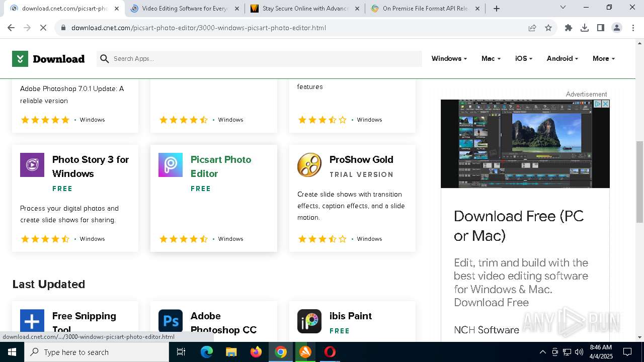
Task: Click the taskbar clock showing 8:46 AM
Action: pyautogui.click(x=601, y=352)
